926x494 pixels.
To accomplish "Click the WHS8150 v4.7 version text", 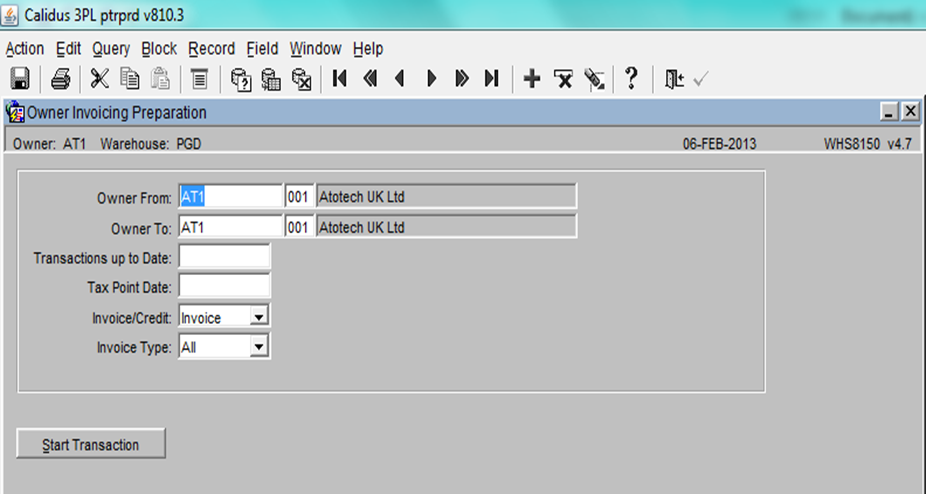I will pos(868,144).
